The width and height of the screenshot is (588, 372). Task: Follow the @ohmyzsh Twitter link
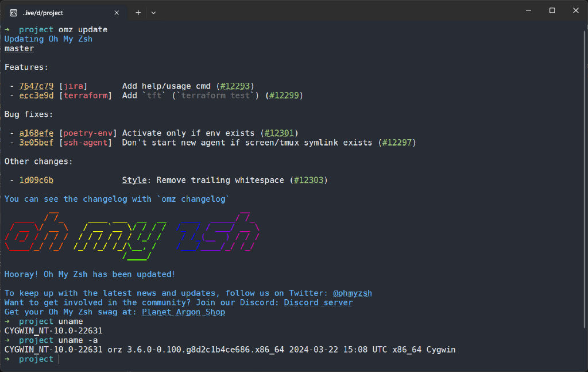[x=353, y=293]
